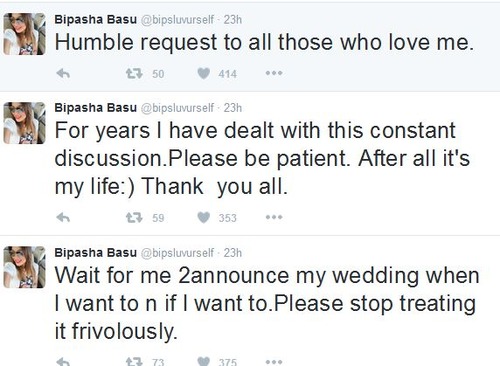Open Bipasha Basu name on third tweet

point(96,253)
